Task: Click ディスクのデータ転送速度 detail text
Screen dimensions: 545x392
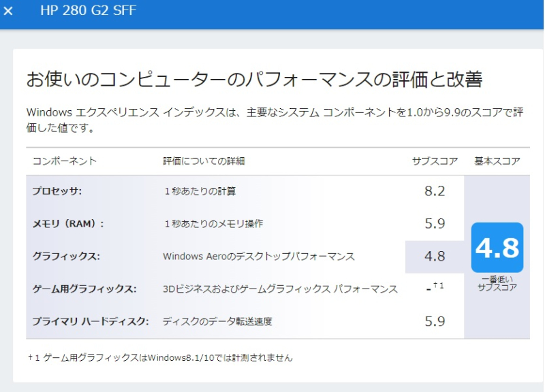Action: [217, 321]
